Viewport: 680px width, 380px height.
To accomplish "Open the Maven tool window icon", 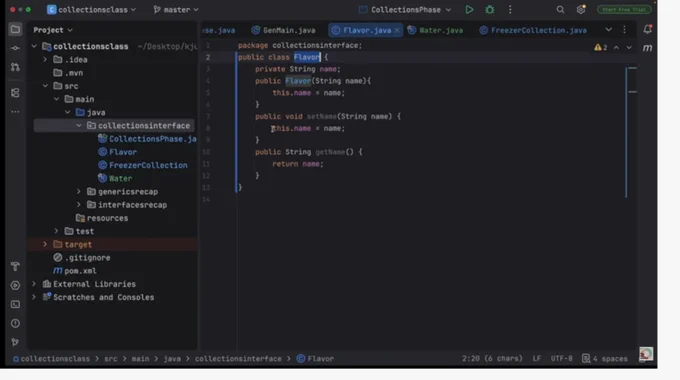I will point(647,48).
